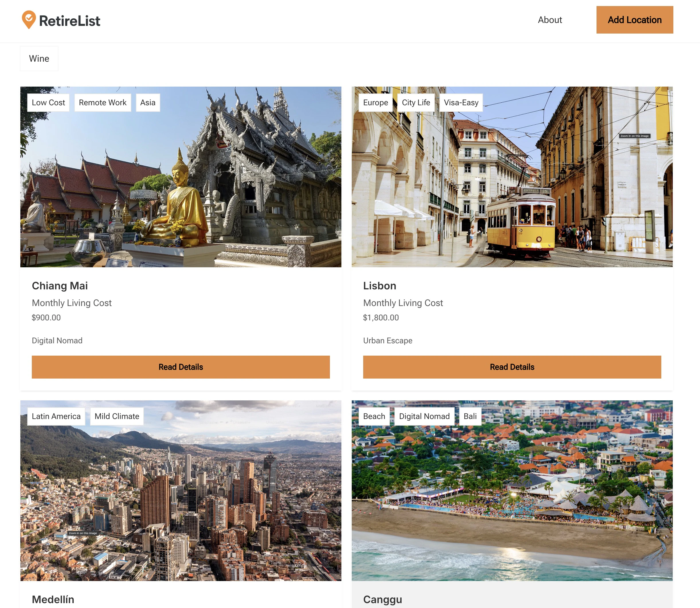Select the Bali tag on Canggu card
This screenshot has height=608, width=700.
(x=470, y=416)
